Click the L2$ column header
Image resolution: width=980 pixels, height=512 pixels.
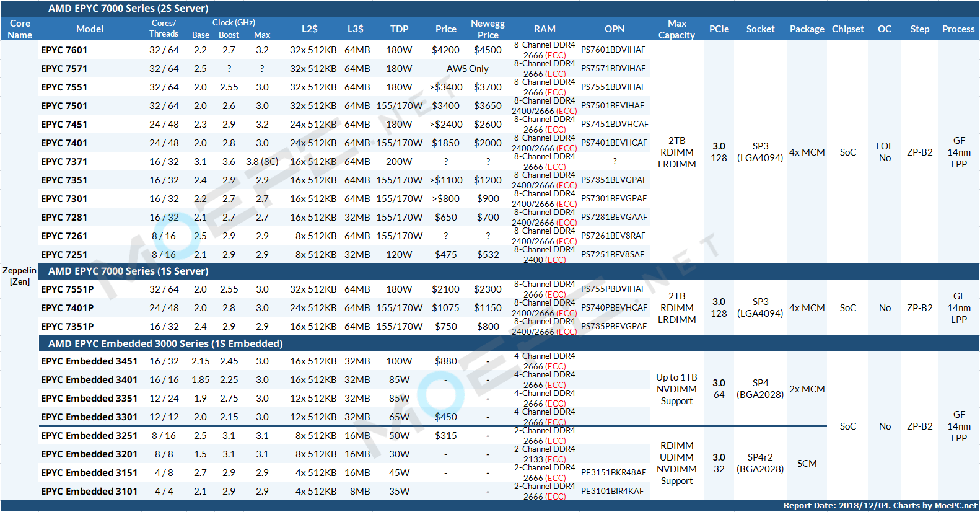[x=310, y=29]
